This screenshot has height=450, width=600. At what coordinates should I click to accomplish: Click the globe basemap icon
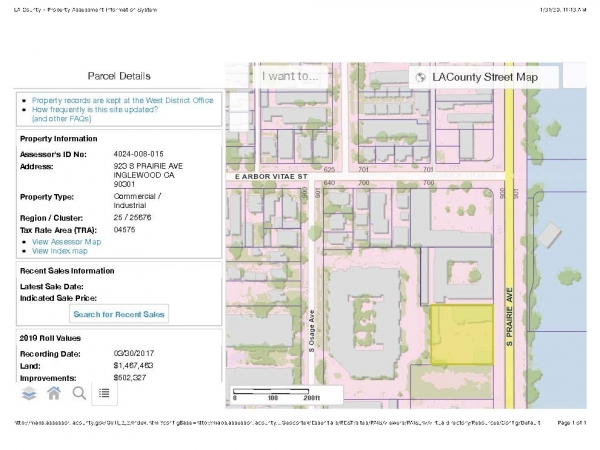[421, 77]
